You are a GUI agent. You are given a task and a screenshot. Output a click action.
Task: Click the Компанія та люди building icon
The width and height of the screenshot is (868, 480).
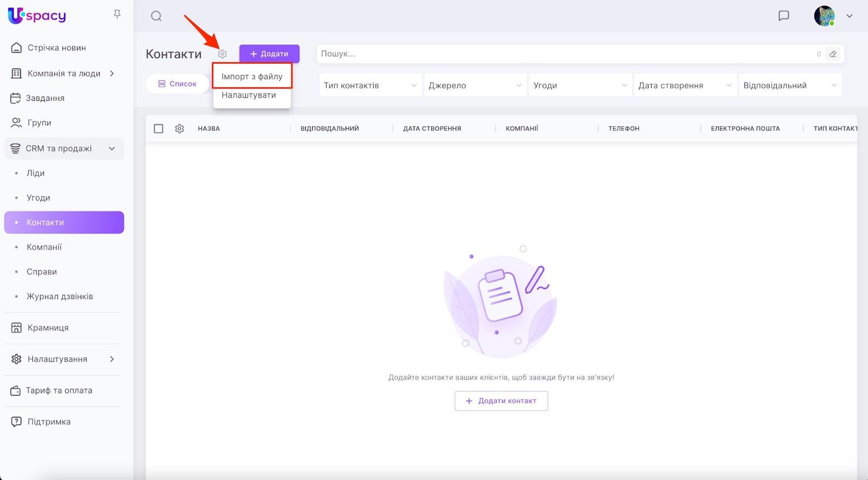pos(16,73)
